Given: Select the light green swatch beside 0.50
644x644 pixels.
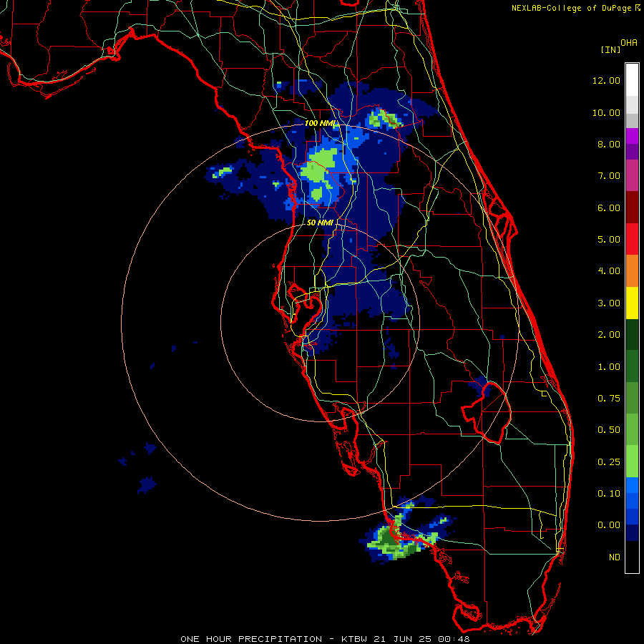Looking at the screenshot, I should (x=632, y=429).
